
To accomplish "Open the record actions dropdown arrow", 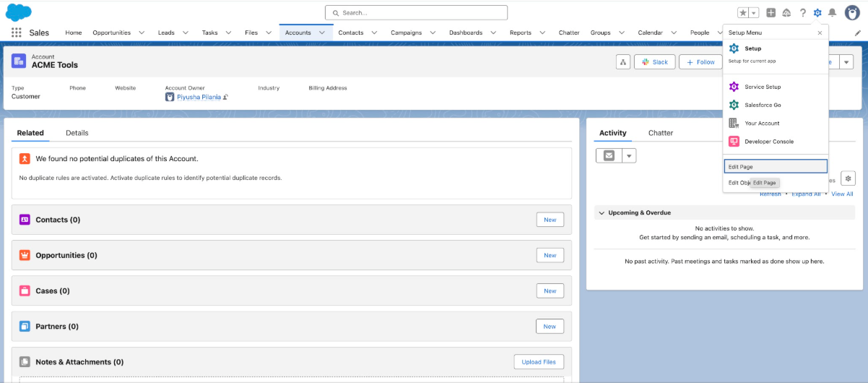I will [846, 62].
